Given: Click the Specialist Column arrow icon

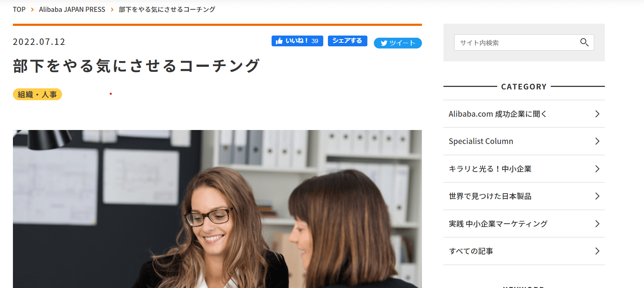Looking at the screenshot, I should coord(597,141).
